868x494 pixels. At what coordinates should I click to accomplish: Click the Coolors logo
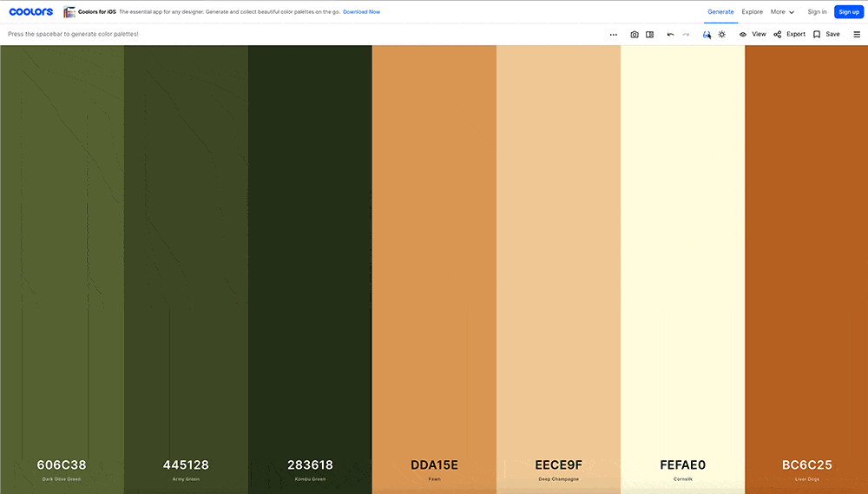31,11
